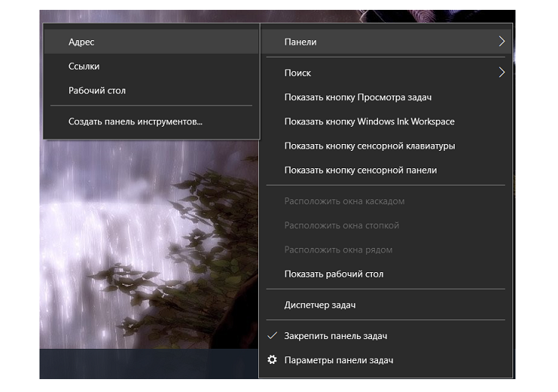Enable Показать кнопку сенсорной панели
This screenshot has width=558, height=392.
[x=360, y=171]
